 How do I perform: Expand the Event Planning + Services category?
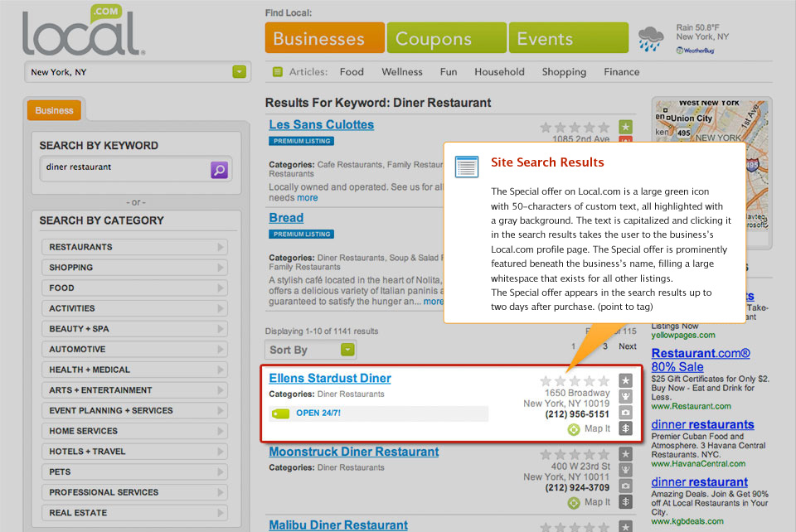click(134, 411)
